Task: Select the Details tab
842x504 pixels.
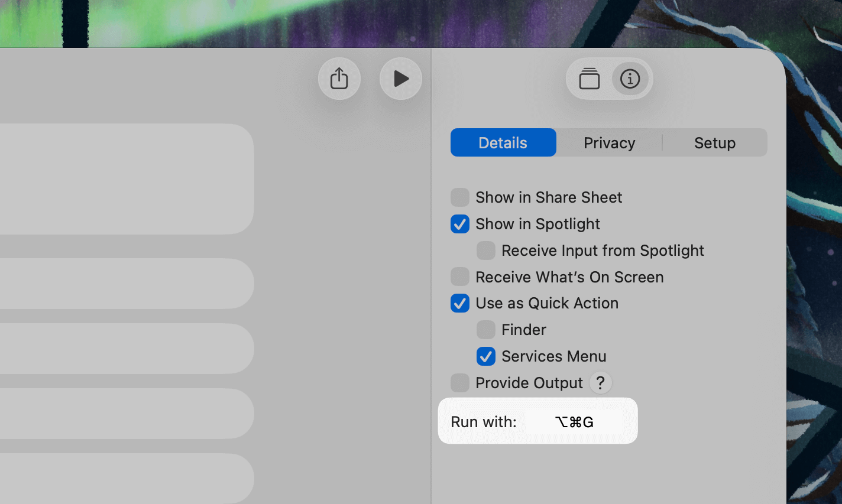Action: coord(503,142)
